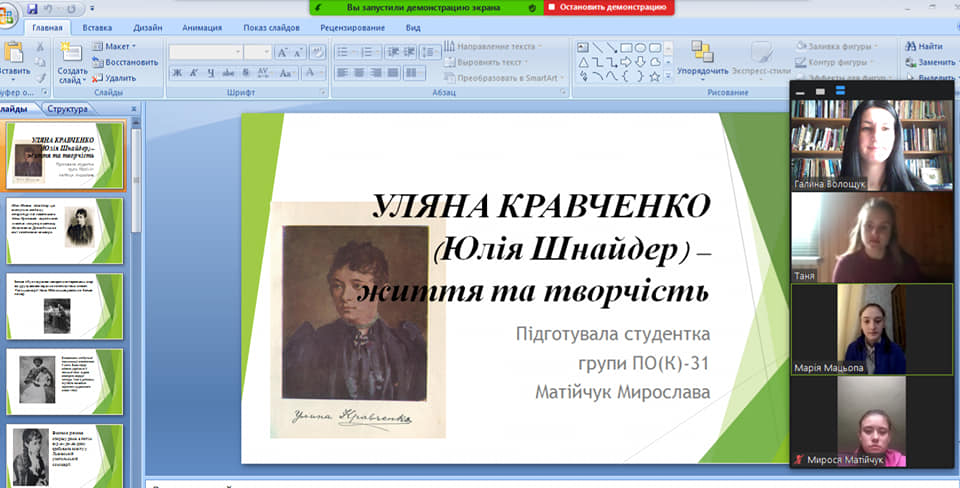Toggle bold Ж formatting

177,73
